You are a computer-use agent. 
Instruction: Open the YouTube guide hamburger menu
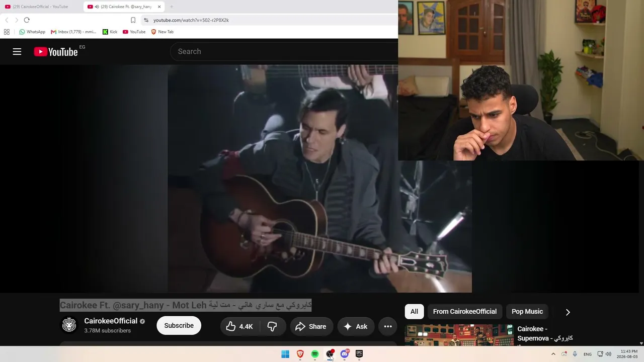17,51
